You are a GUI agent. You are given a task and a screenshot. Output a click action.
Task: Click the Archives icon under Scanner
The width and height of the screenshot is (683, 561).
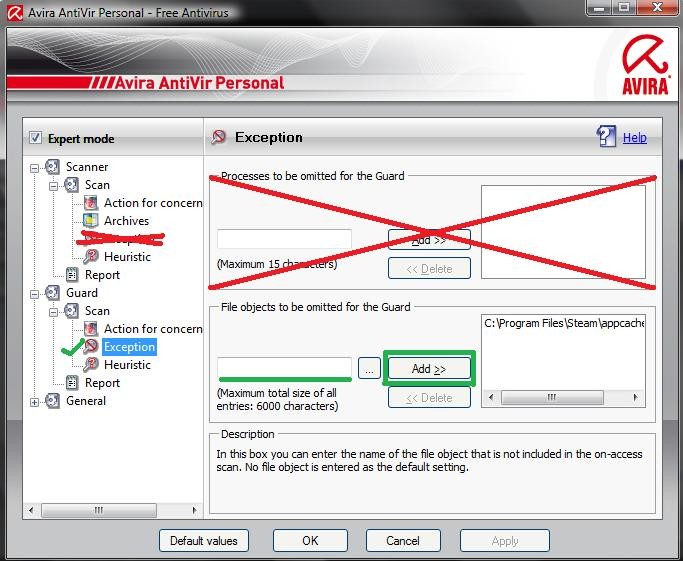pyautogui.click(x=91, y=221)
